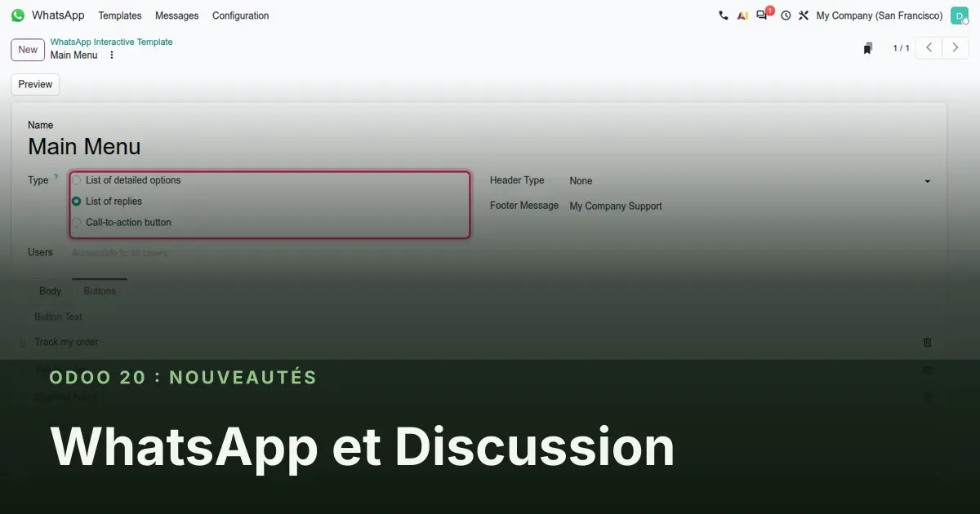Click the Button Text column header

(x=59, y=317)
